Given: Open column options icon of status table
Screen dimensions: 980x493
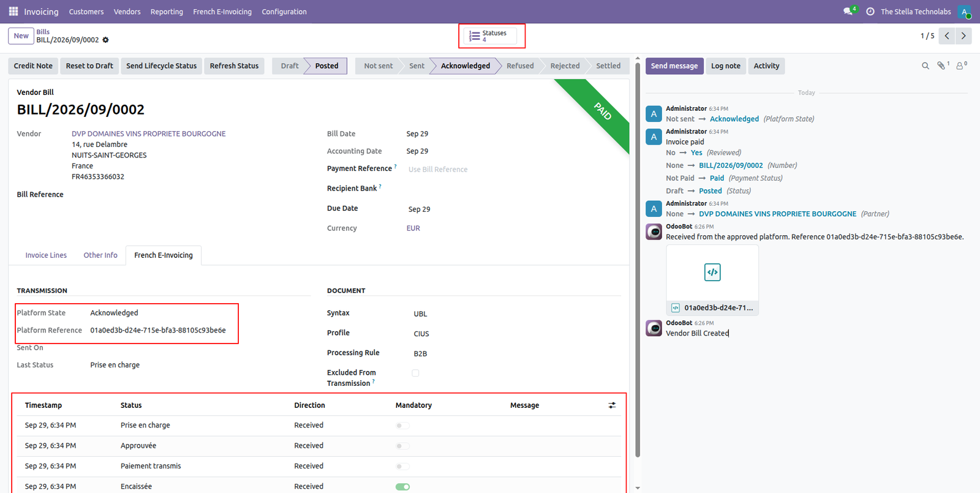Looking at the screenshot, I should pyautogui.click(x=612, y=405).
